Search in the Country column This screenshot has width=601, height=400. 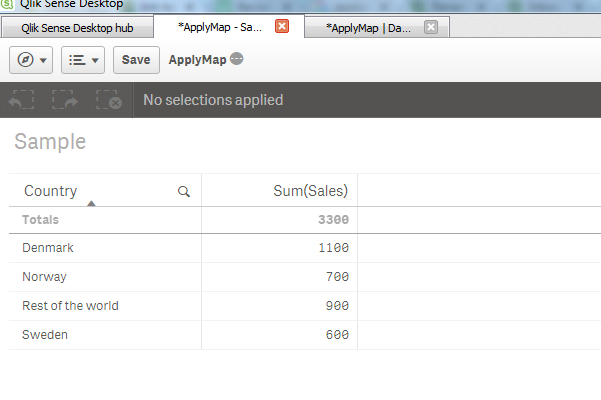[x=183, y=191]
